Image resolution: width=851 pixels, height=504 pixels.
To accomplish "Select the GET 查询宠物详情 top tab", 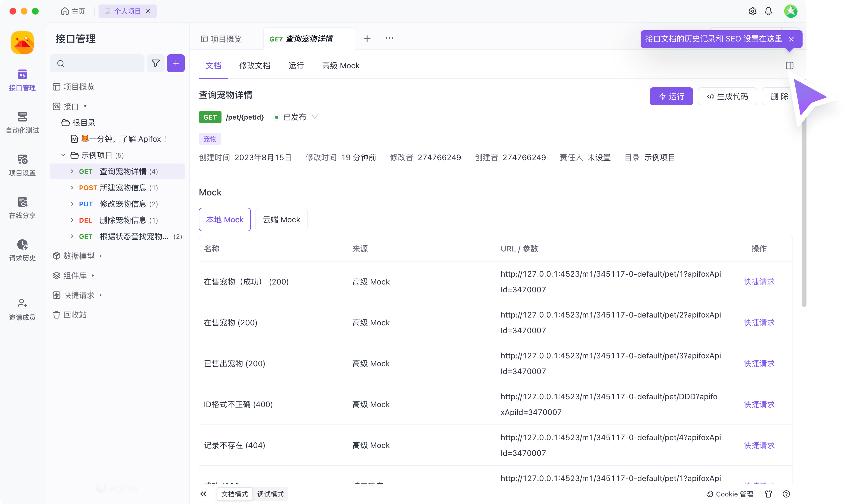I will tap(309, 39).
